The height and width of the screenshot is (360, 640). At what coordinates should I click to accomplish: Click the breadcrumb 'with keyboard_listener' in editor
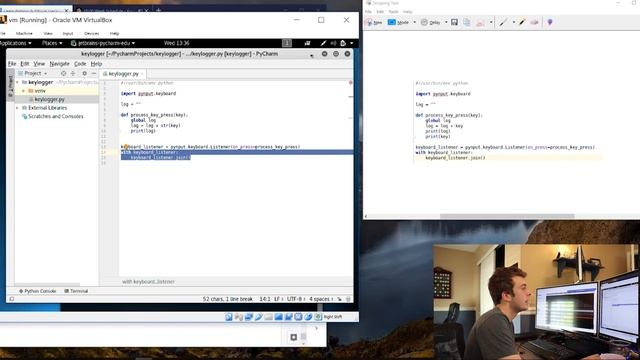coord(148,282)
